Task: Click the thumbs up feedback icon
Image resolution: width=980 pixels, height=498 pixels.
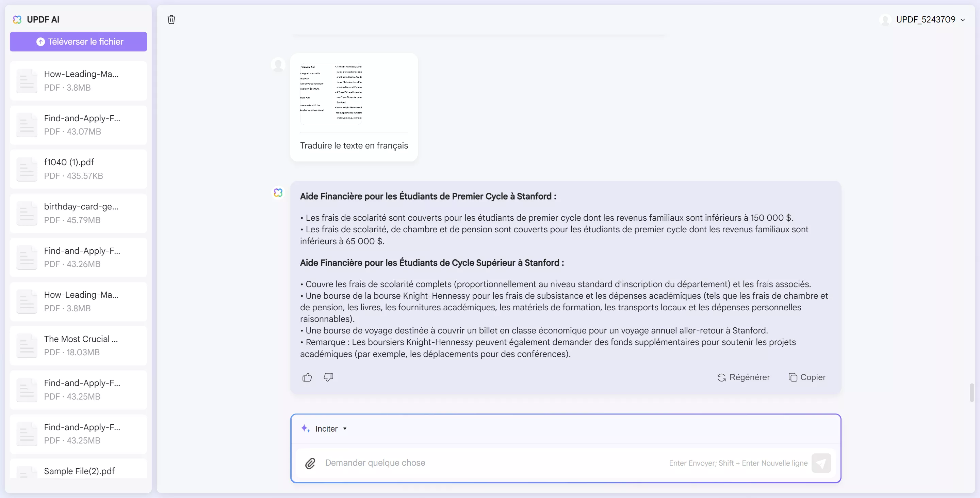Action: [x=307, y=377]
